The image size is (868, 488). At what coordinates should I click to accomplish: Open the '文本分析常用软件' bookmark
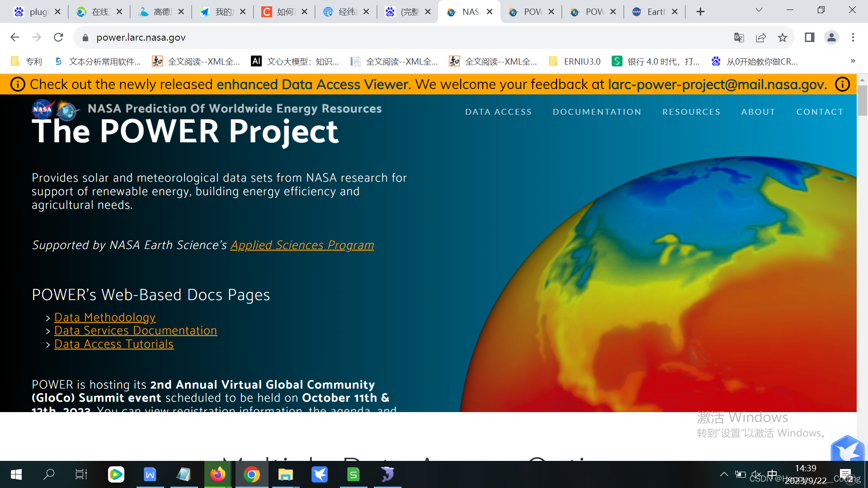[x=98, y=61]
